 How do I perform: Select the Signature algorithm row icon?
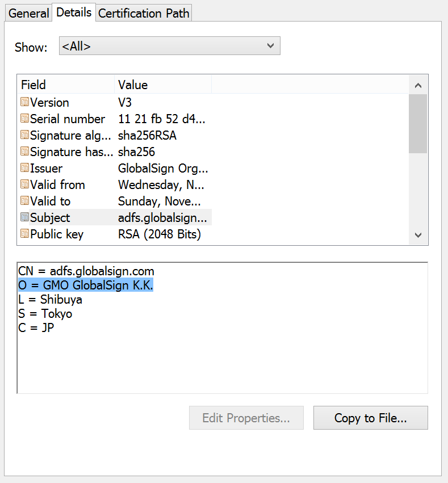click(x=24, y=136)
